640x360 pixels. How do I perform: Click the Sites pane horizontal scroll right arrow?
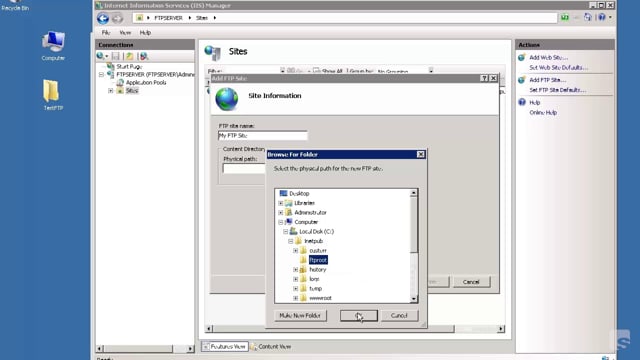[x=501, y=329]
